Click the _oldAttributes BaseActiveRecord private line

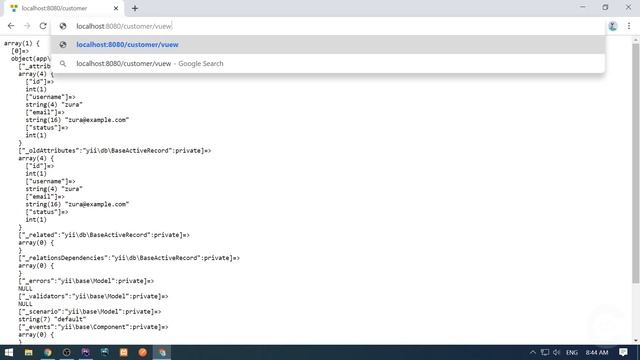coord(115,151)
